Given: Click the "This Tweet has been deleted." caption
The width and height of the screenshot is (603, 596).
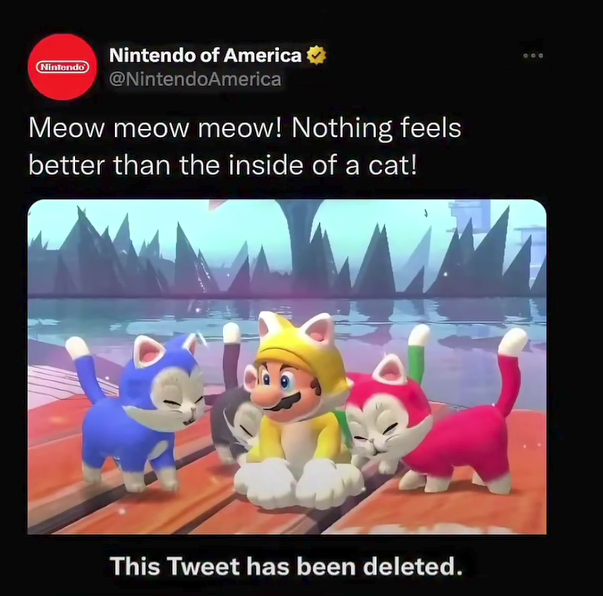Looking at the screenshot, I should 286,566.
